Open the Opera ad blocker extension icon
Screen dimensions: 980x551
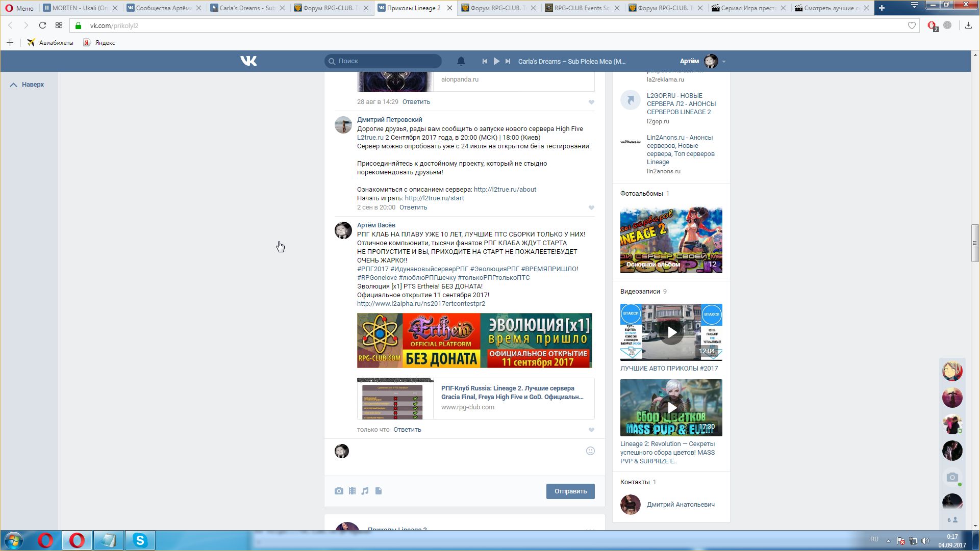[932, 27]
